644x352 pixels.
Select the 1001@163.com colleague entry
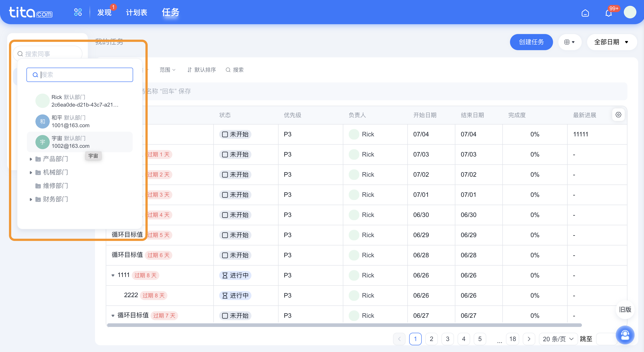tap(80, 121)
